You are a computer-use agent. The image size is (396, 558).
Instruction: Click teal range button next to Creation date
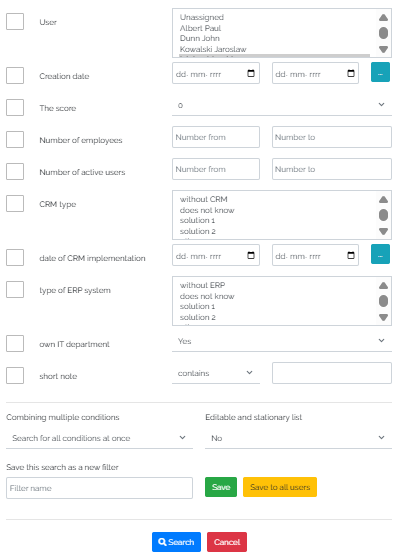pyautogui.click(x=380, y=72)
